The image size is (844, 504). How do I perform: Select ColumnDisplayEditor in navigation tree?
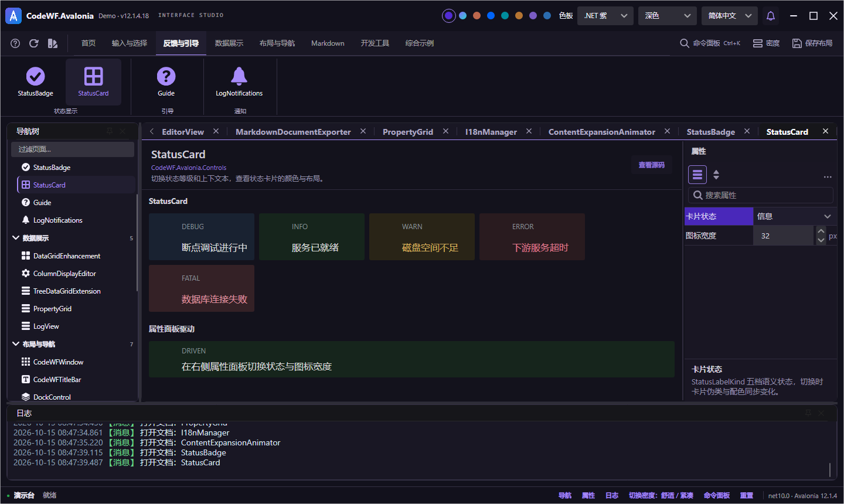pyautogui.click(x=77, y=274)
